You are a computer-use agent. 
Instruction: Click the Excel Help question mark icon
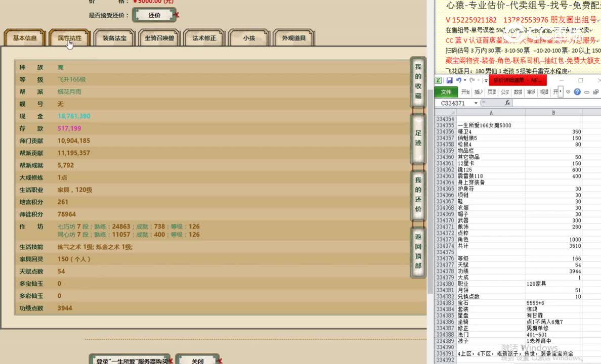pos(577,92)
